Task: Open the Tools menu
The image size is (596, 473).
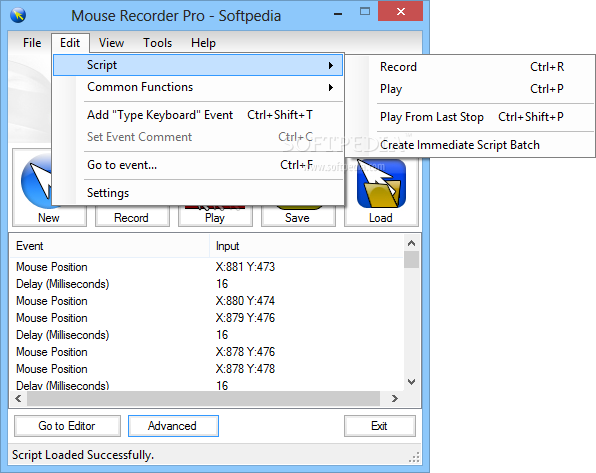Action: click(x=157, y=43)
